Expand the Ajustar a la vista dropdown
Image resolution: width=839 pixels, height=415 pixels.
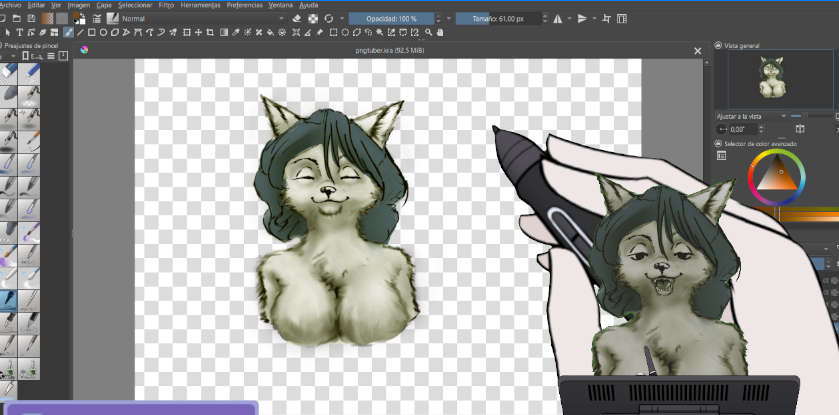(x=751, y=116)
